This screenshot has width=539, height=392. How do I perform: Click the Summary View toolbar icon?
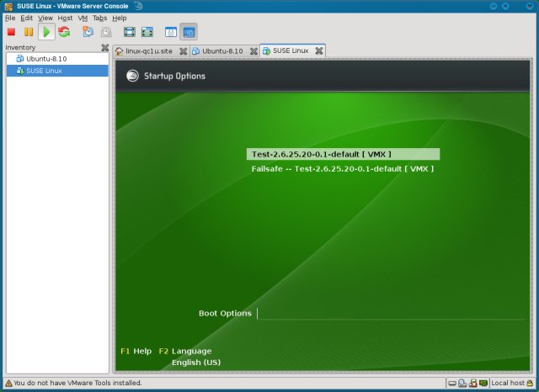171,32
